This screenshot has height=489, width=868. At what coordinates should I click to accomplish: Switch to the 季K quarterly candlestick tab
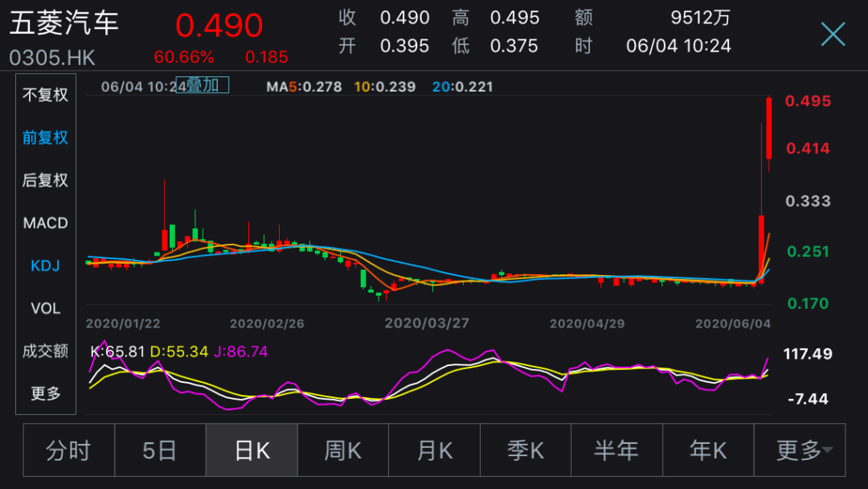pyautogui.click(x=526, y=450)
